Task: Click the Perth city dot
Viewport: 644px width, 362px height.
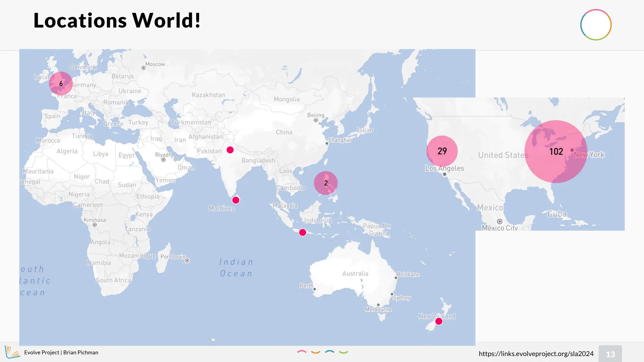Action: [x=314, y=289]
